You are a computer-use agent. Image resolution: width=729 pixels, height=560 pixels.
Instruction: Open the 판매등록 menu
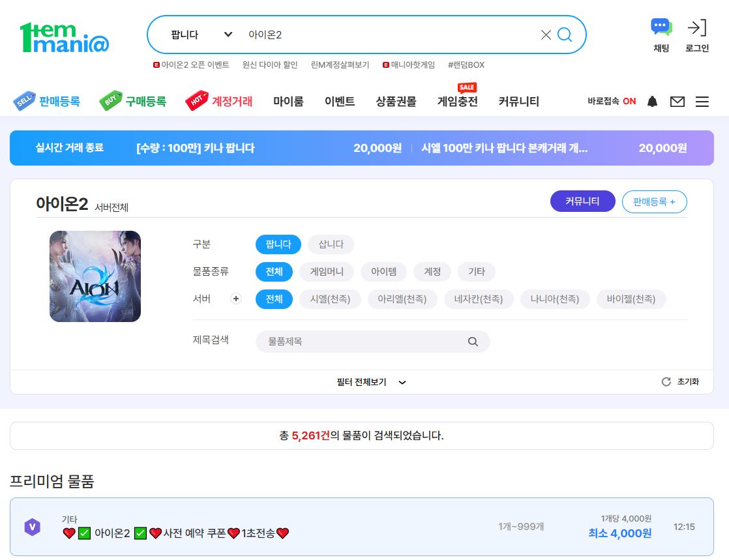point(59,101)
